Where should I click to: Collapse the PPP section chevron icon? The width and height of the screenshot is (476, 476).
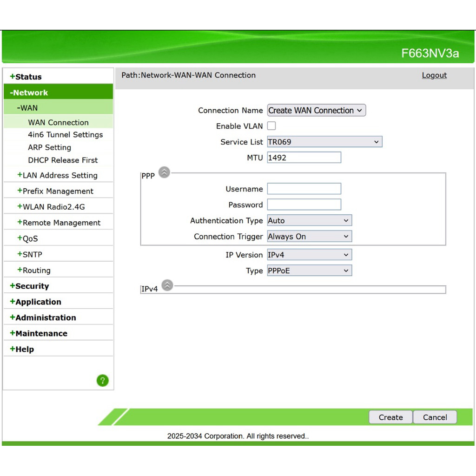point(164,172)
